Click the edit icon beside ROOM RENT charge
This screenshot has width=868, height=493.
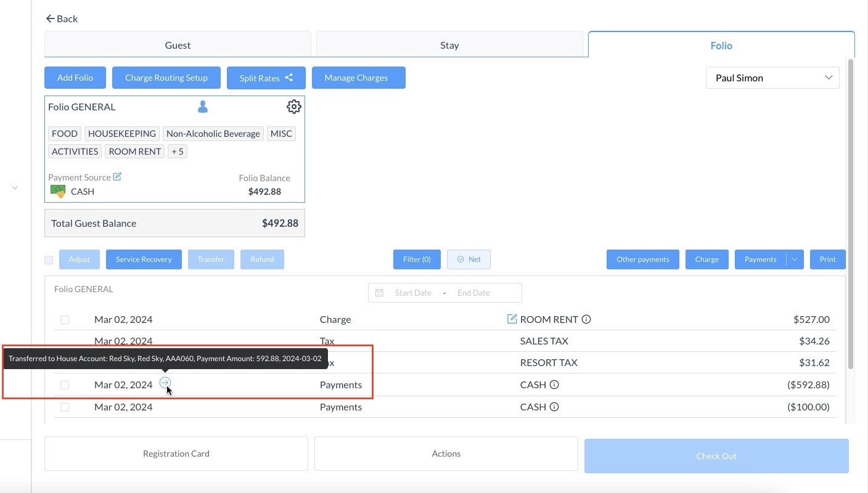click(x=512, y=319)
